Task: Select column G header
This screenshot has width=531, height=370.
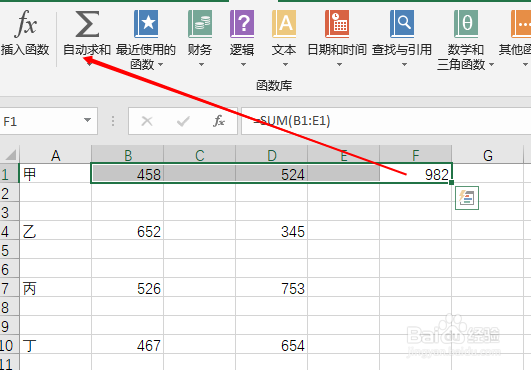Action: pyautogui.click(x=488, y=155)
